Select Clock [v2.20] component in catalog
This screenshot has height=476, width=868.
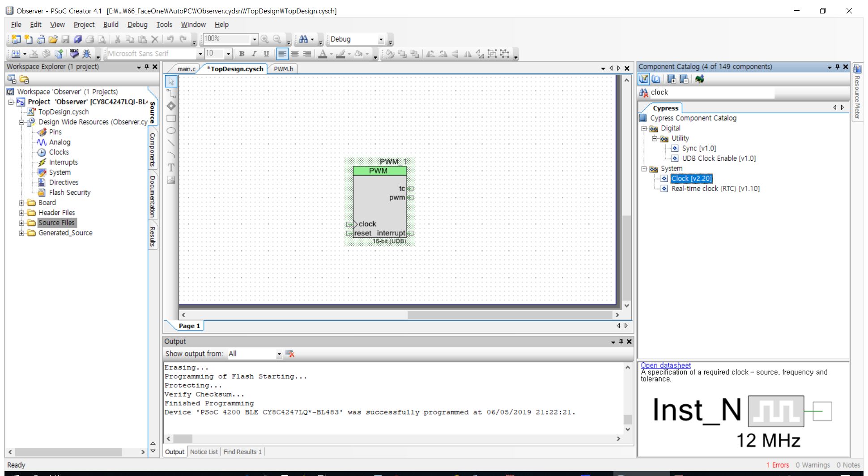(x=691, y=179)
